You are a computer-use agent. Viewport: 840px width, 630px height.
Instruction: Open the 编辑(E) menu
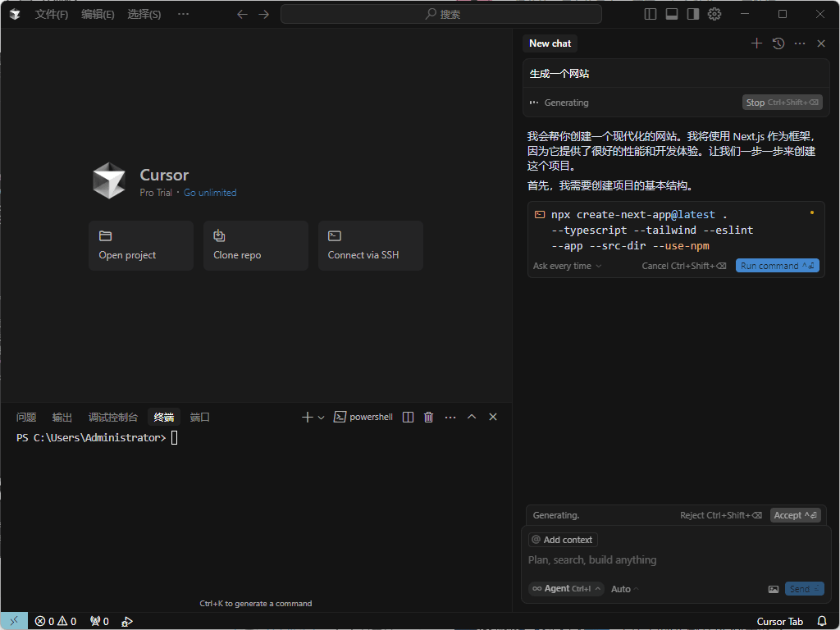coord(98,14)
